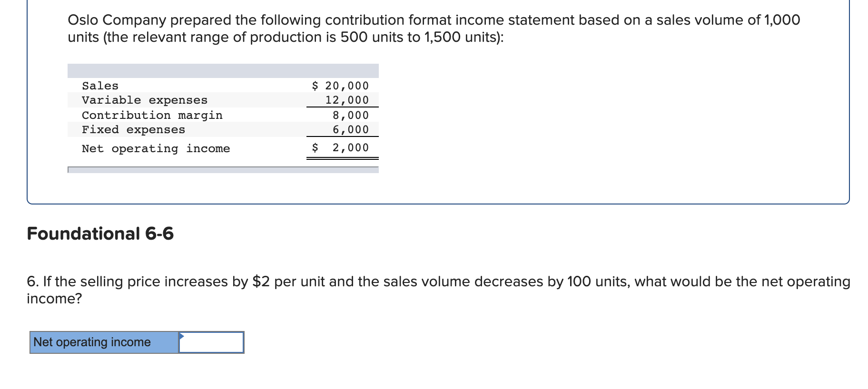The width and height of the screenshot is (868, 389).
Task: Click the gray bar below the income statement table
Action: point(223,170)
